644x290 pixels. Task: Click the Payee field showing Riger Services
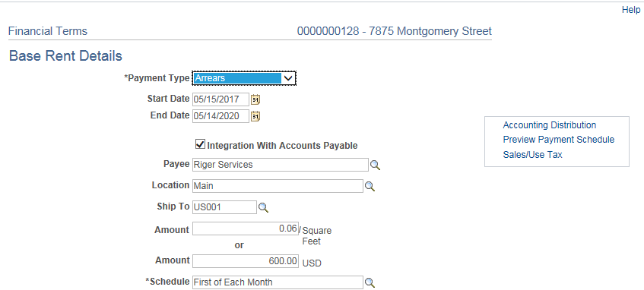(281, 165)
